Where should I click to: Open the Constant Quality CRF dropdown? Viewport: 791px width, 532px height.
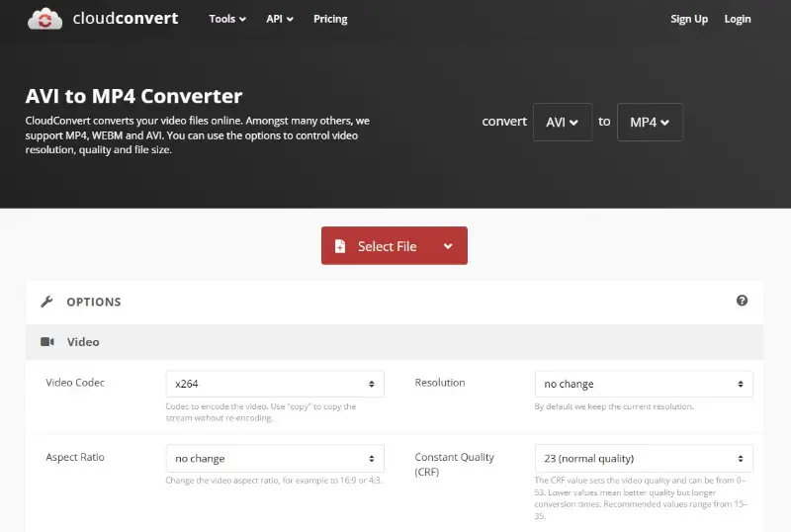(x=643, y=459)
